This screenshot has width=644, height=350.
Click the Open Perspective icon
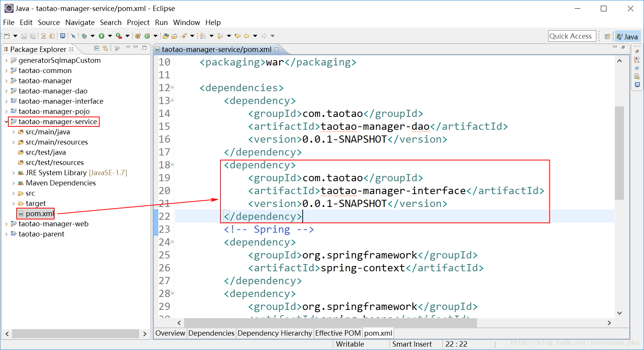point(607,36)
